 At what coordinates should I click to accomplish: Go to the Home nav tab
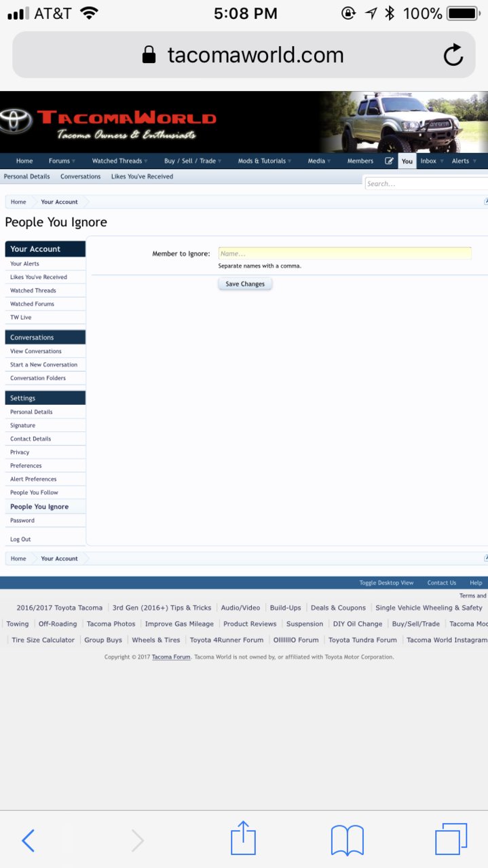click(x=24, y=161)
